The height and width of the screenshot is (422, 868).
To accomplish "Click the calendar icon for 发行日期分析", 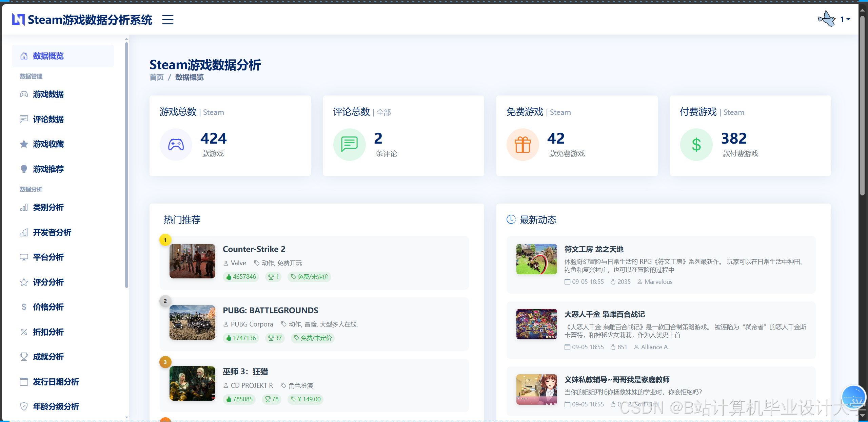I will 24,382.
